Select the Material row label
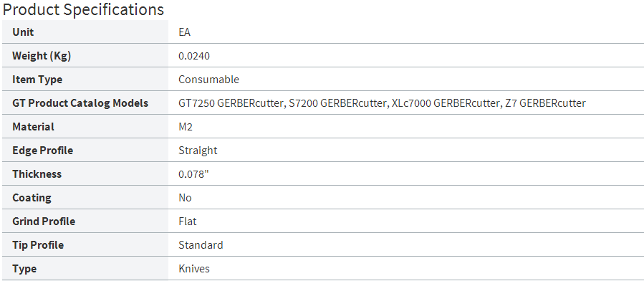Viewport: 644px width, 281px height. point(33,127)
